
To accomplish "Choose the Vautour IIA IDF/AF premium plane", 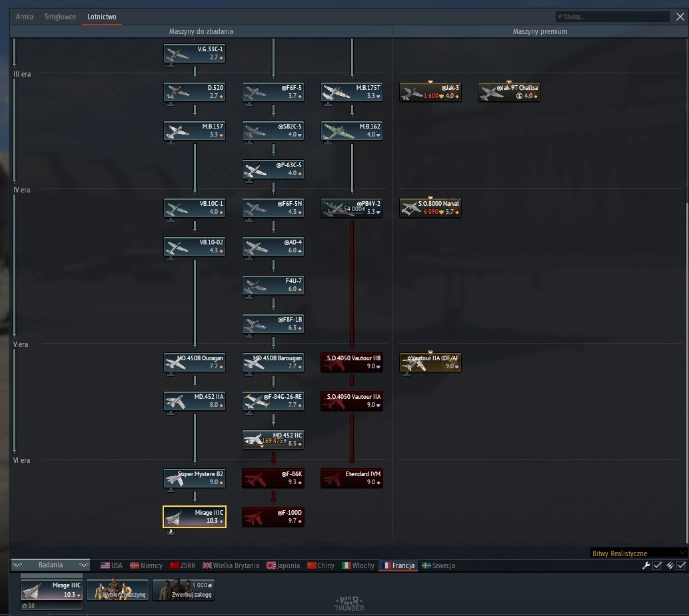I will [430, 362].
